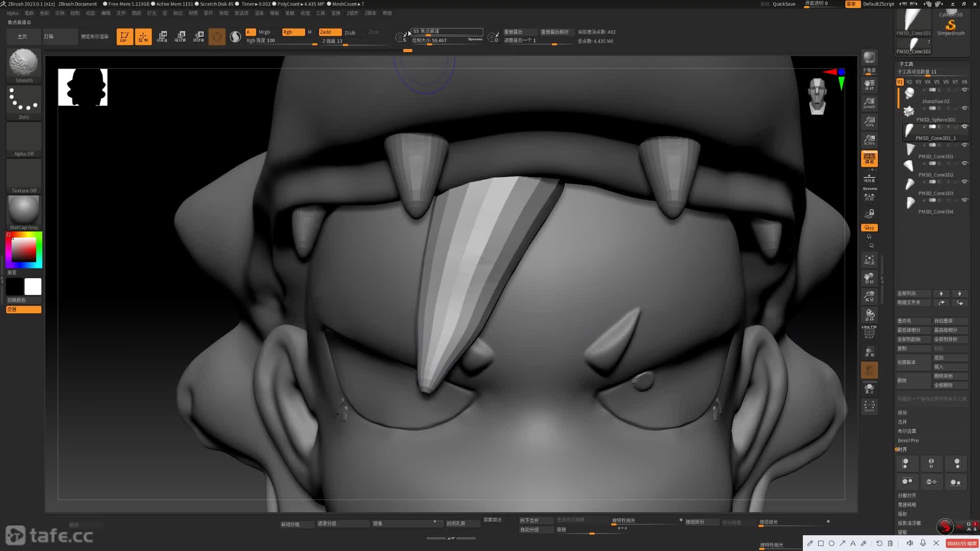
Task: Toggle the Zsub mode
Action: coord(350,33)
